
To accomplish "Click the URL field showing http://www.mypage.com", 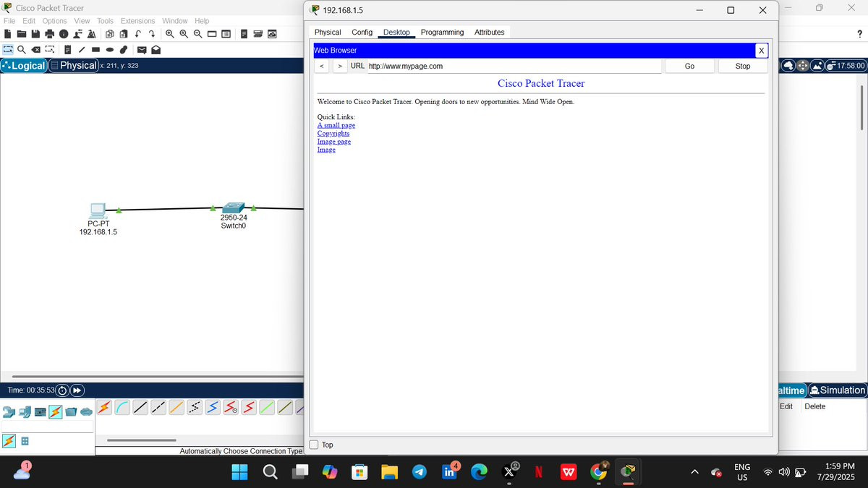I will click(x=514, y=66).
